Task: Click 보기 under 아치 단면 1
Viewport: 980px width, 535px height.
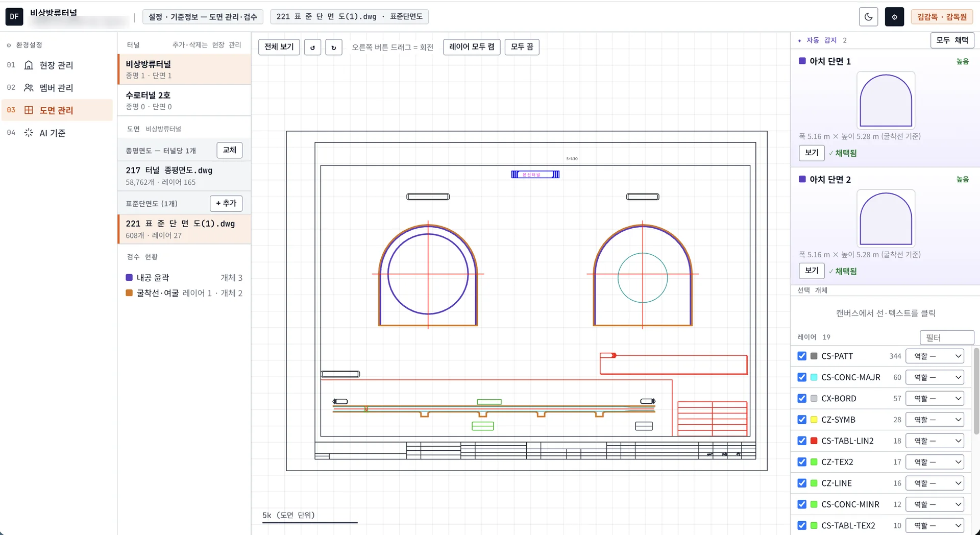Action: click(812, 153)
